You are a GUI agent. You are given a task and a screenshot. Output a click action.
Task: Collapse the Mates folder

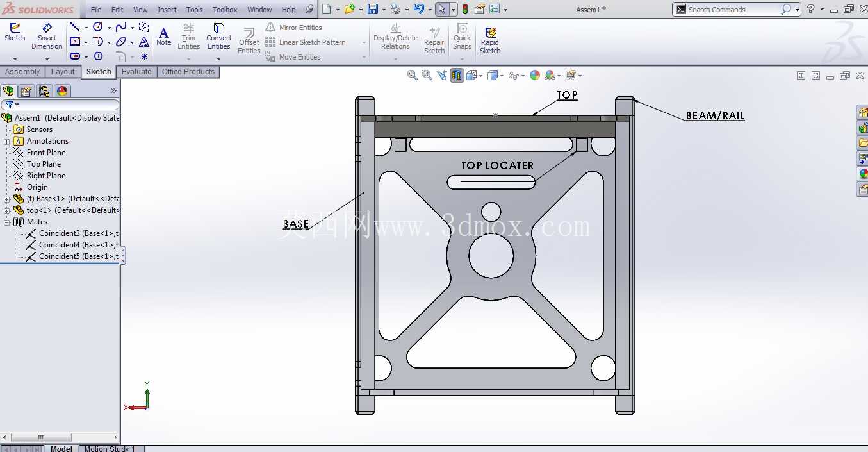pos(6,222)
